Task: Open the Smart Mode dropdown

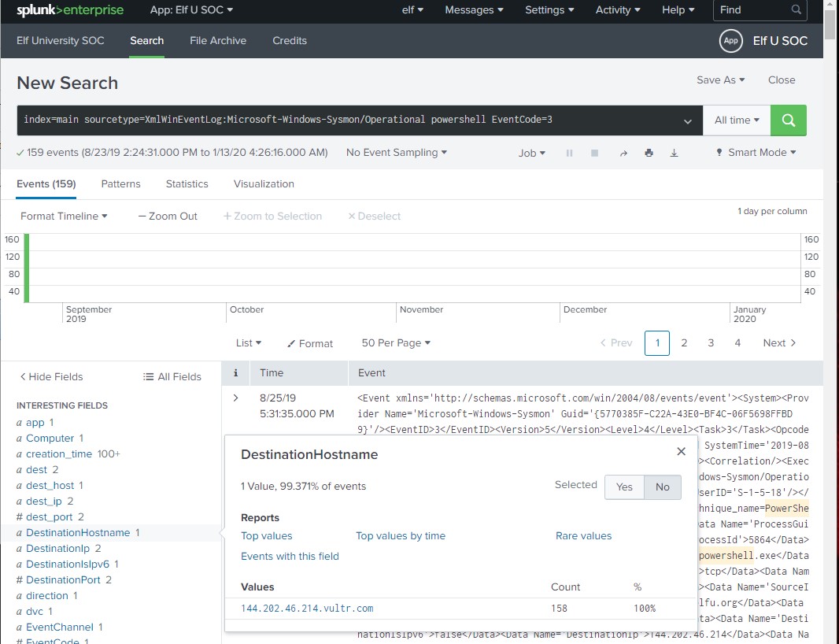Action: pos(756,153)
